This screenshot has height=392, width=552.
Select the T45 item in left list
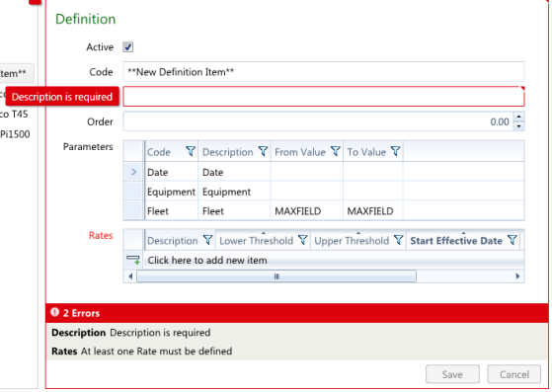click(14, 114)
